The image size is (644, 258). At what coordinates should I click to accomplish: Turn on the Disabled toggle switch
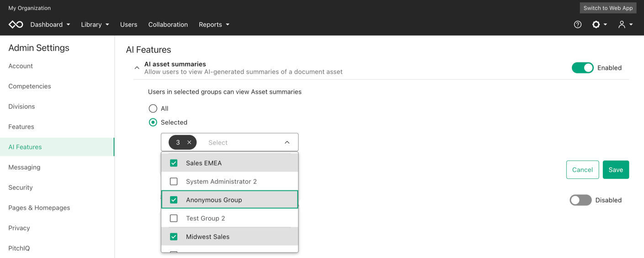pos(581,200)
